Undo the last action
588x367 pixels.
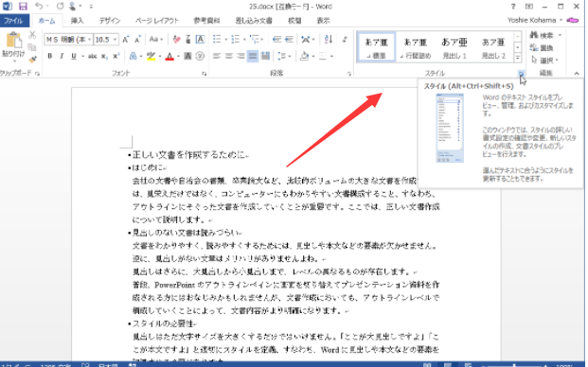[39, 7]
